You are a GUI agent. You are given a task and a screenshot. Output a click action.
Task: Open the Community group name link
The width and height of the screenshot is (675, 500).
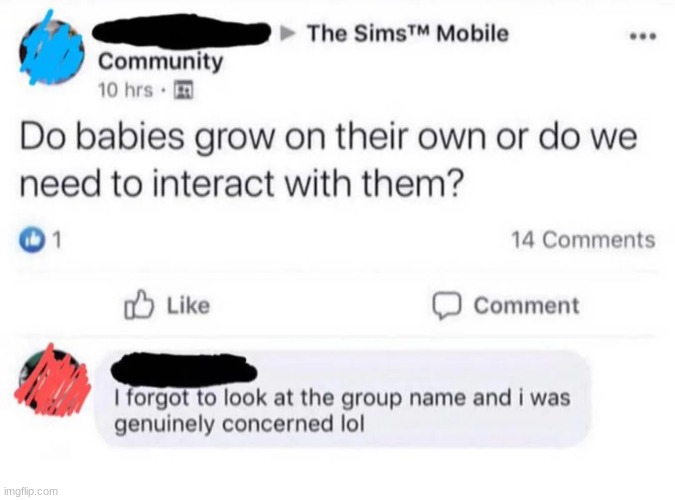point(160,62)
